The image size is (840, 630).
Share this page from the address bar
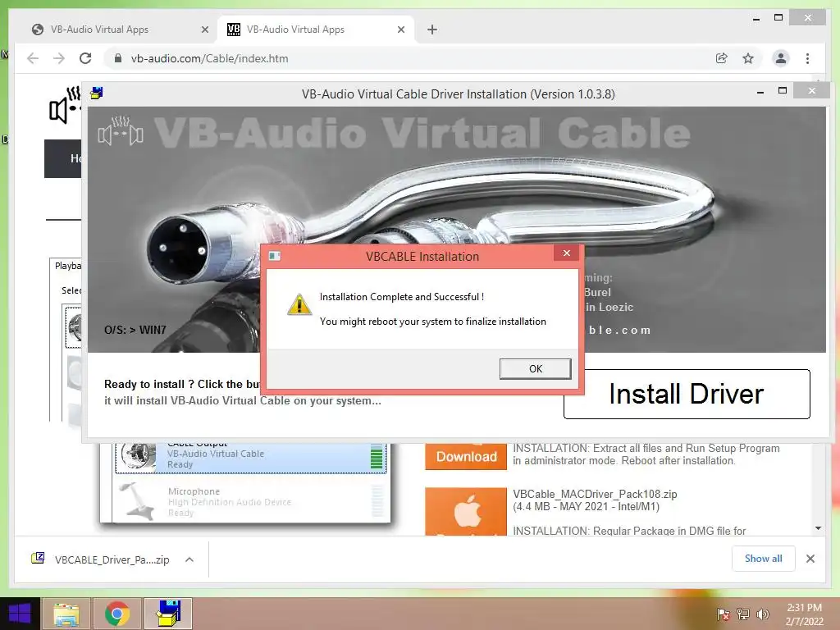[x=722, y=58]
